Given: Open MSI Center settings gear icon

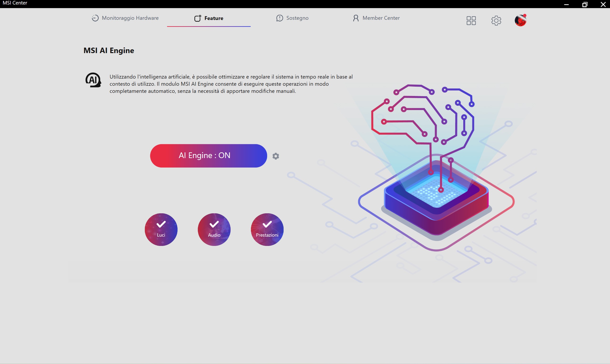Looking at the screenshot, I should pos(496,21).
